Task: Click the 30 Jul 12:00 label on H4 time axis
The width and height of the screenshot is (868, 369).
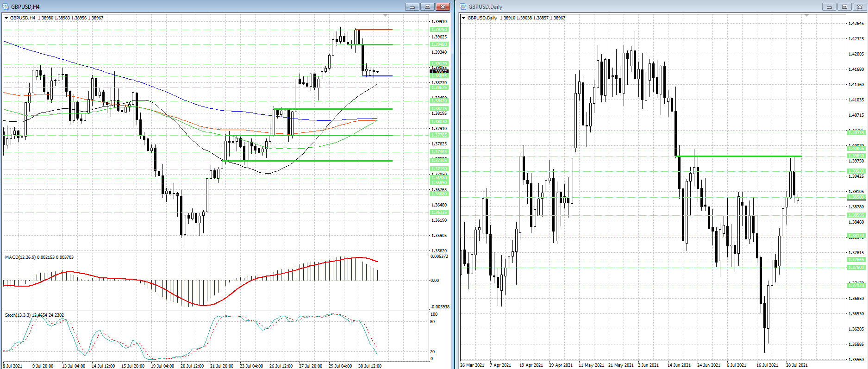Action: tap(370, 366)
